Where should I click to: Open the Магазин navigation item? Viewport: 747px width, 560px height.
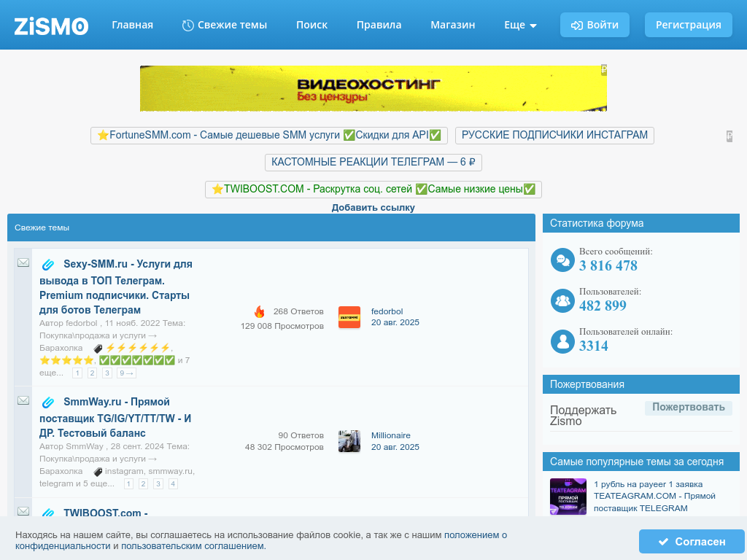[x=452, y=25]
